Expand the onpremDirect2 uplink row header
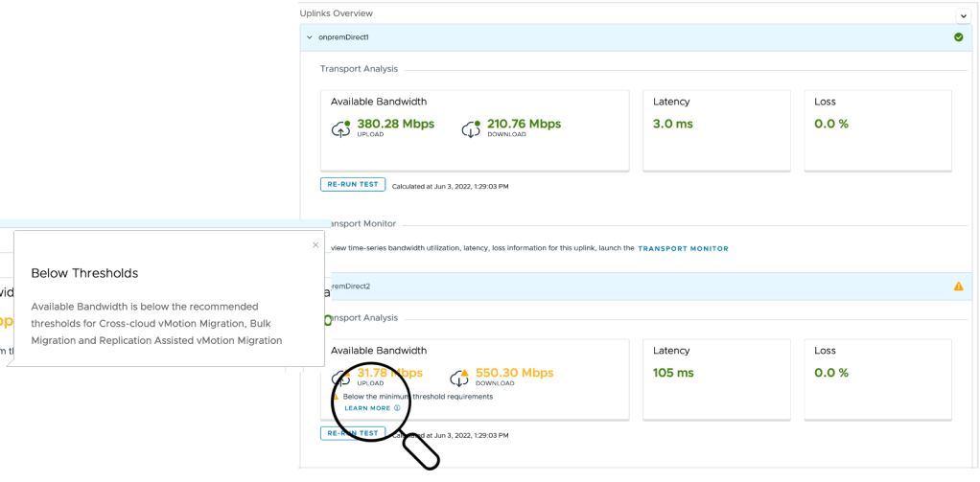This screenshot has height=482, width=980. pos(633,286)
